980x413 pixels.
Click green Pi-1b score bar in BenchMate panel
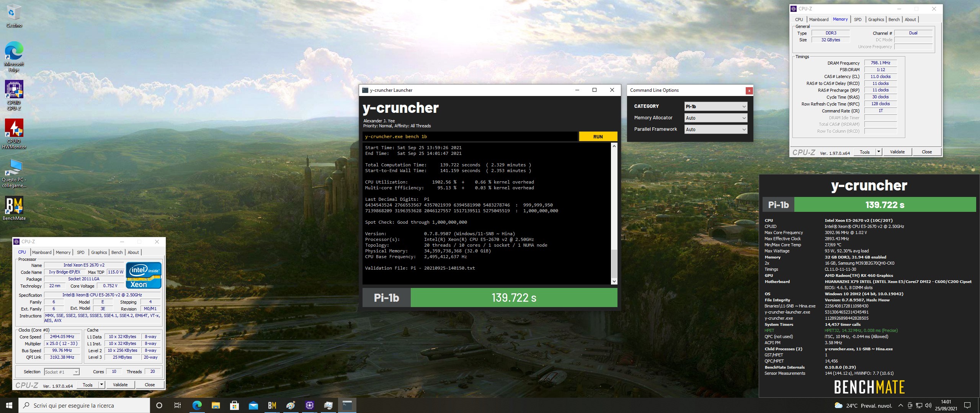tap(885, 205)
